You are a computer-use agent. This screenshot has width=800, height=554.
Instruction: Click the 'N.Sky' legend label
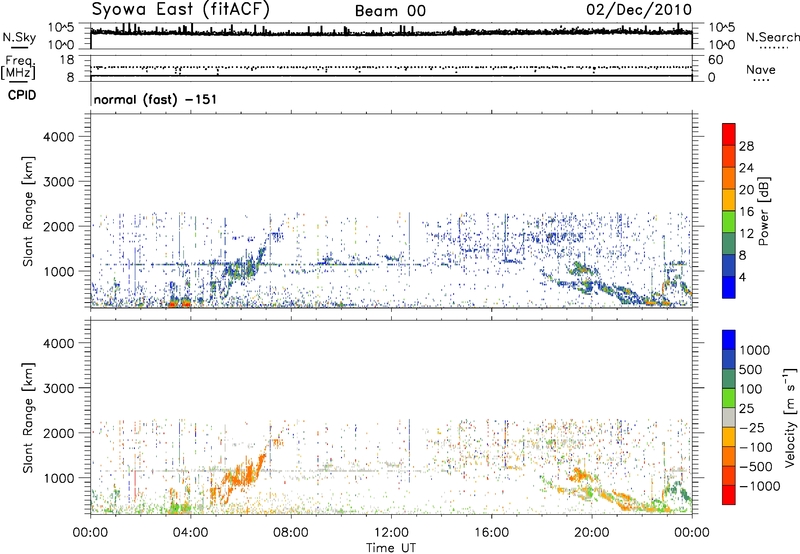coord(19,38)
